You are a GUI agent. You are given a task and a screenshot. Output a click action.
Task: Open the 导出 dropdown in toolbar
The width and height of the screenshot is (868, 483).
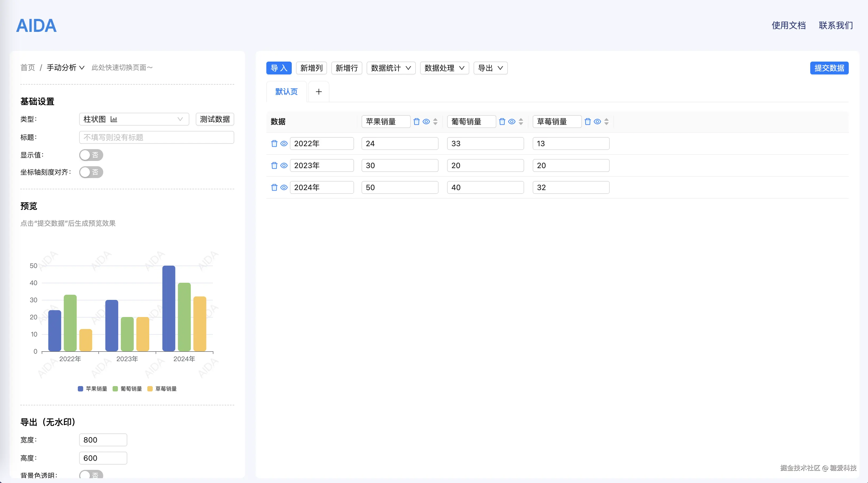pyautogui.click(x=490, y=68)
